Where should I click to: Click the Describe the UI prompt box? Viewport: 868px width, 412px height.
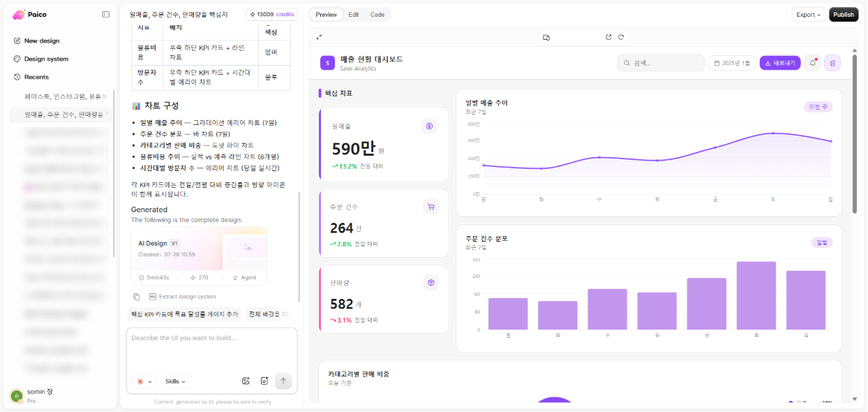tap(211, 349)
